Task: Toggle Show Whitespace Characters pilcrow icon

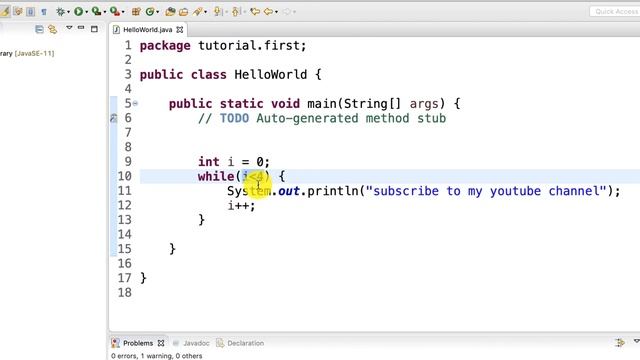Action: [44, 12]
